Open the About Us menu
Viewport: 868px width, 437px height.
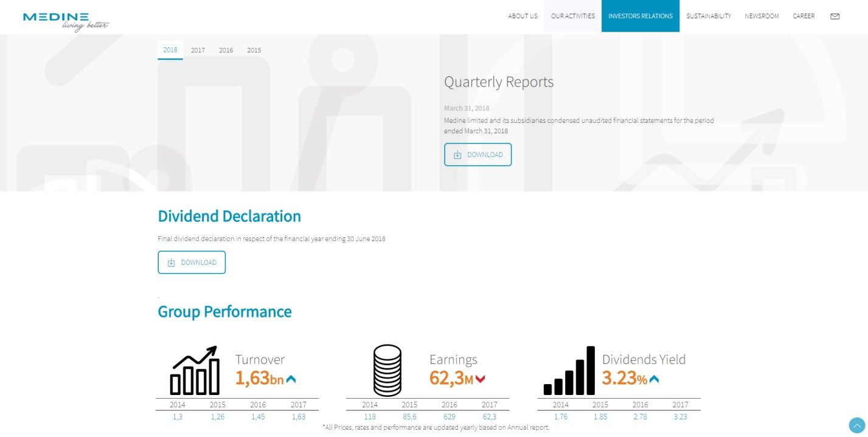pos(523,16)
